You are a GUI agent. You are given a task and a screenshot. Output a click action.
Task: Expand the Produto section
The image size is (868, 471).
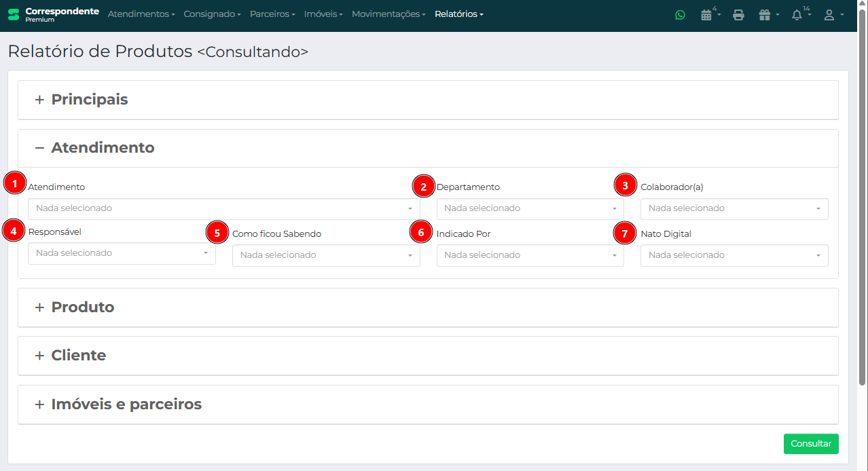[x=82, y=307]
